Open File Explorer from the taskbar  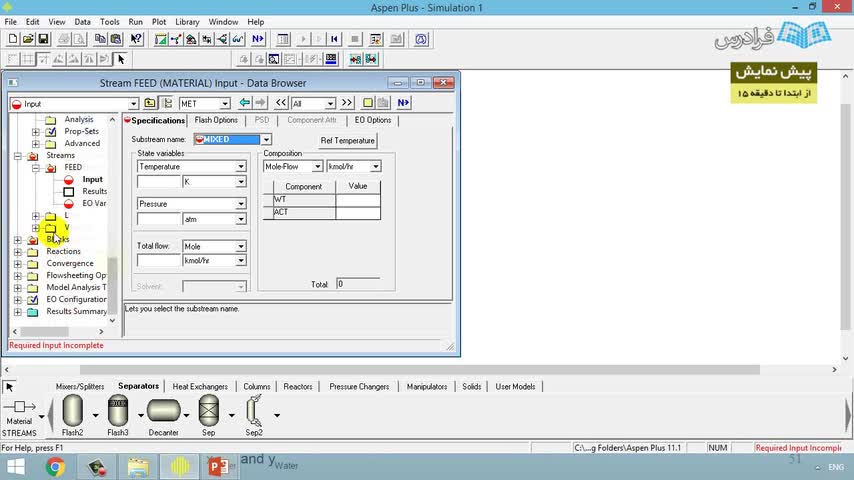click(138, 467)
